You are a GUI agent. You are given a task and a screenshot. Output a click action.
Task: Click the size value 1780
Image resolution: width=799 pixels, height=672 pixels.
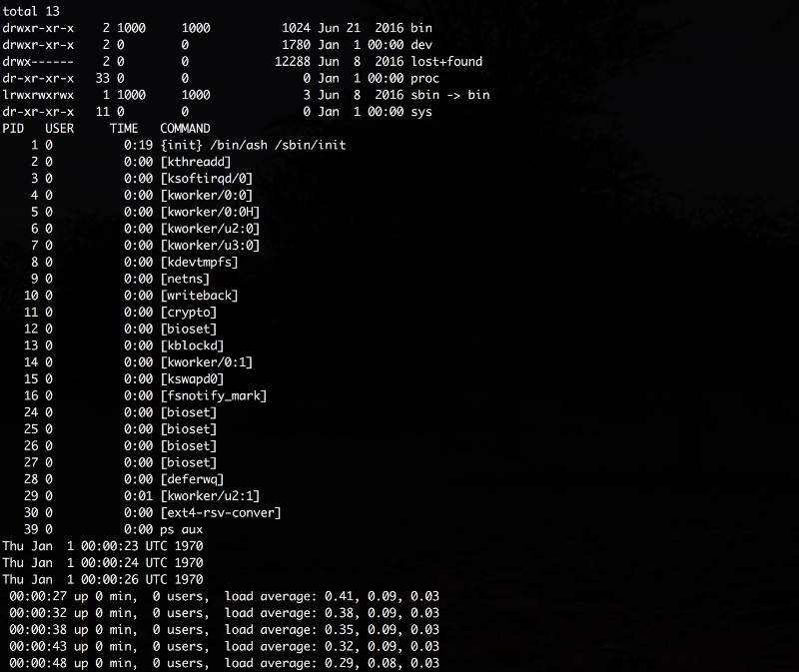[x=296, y=45]
